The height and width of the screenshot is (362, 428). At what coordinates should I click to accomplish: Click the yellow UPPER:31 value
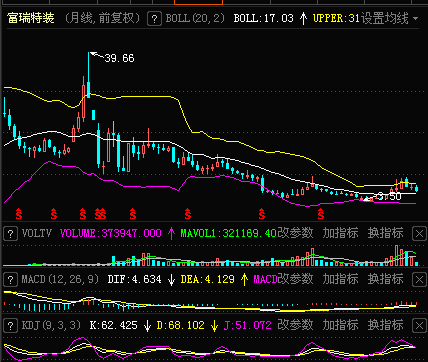click(x=336, y=18)
